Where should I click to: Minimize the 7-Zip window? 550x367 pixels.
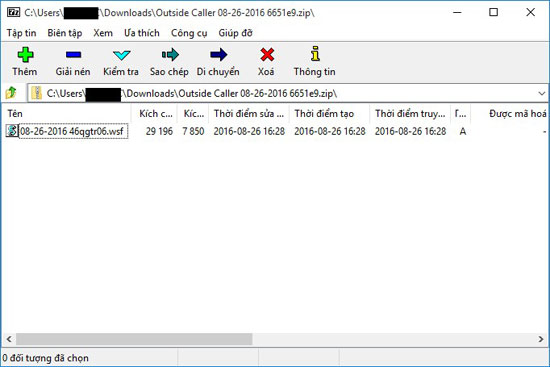point(457,13)
